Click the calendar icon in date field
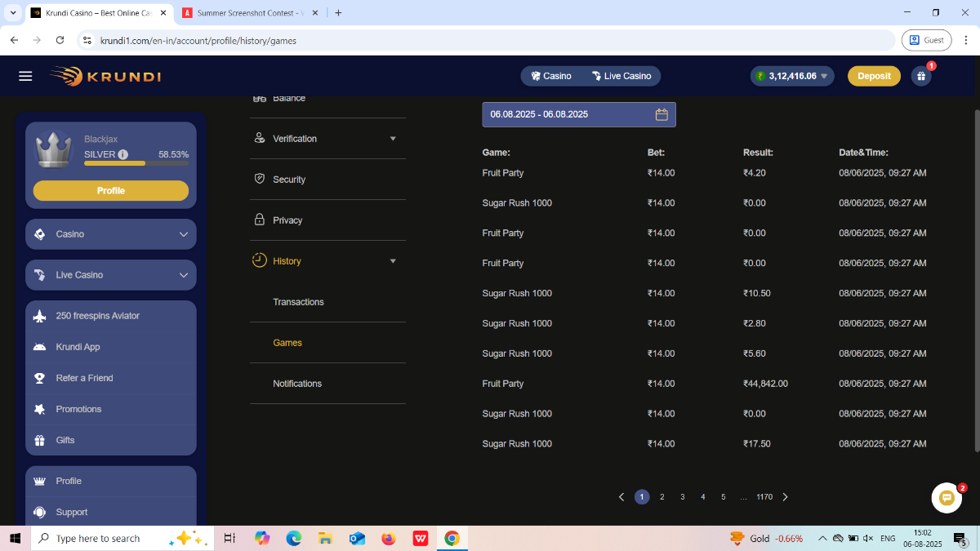980x551 pixels. [661, 114]
